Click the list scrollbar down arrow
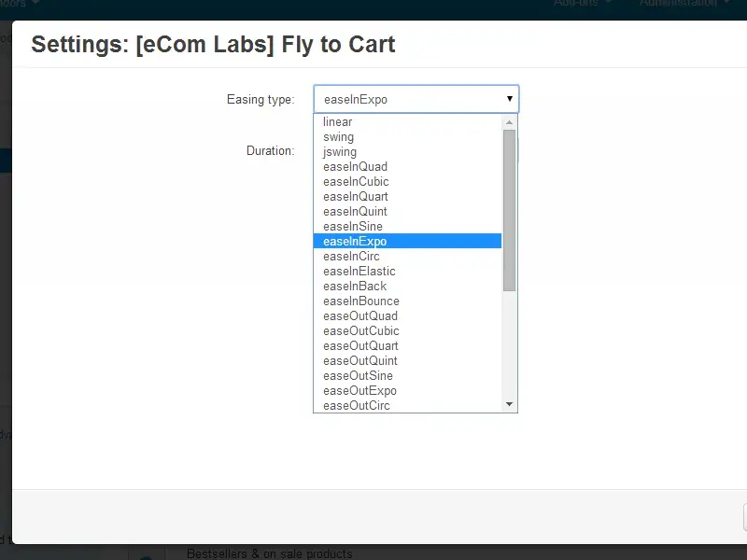The image size is (747, 560). click(x=509, y=404)
